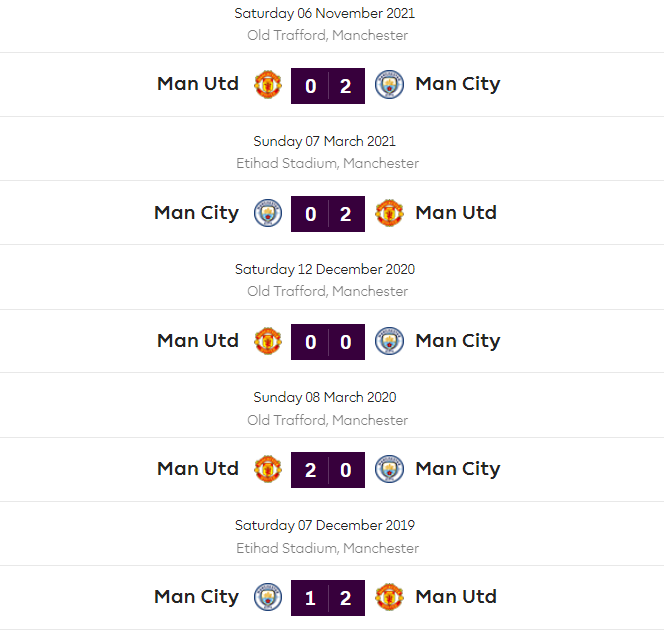Open the 1-2 score from 07 December 2019
664x636 pixels.
coord(328,598)
